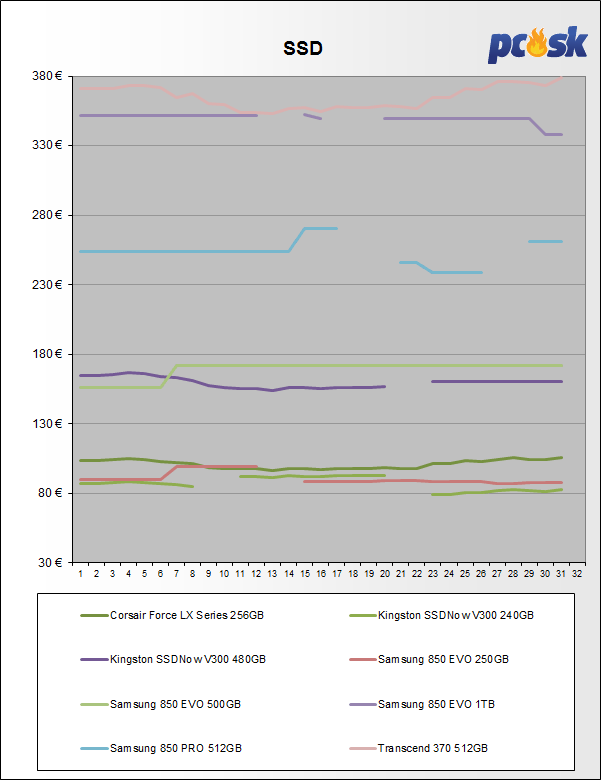This screenshot has width=601, height=780.
Task: Click the Samsung 850 PRO 512GB legend entry
Action: click(161, 748)
